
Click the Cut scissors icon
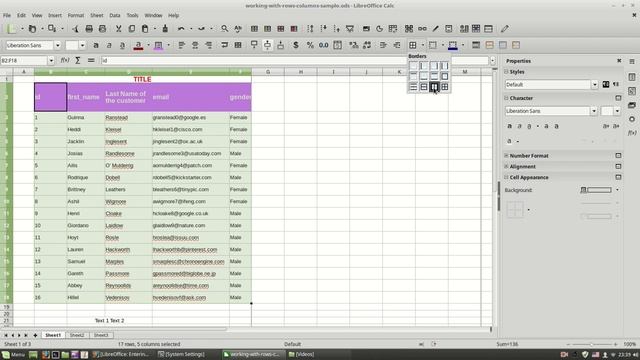pyautogui.click(x=118, y=29)
